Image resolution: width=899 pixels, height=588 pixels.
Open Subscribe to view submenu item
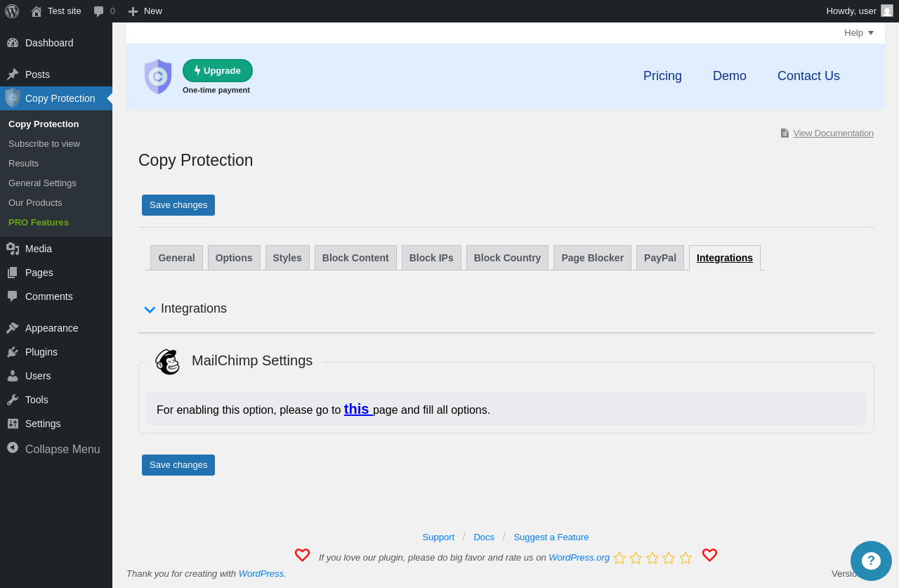click(44, 144)
